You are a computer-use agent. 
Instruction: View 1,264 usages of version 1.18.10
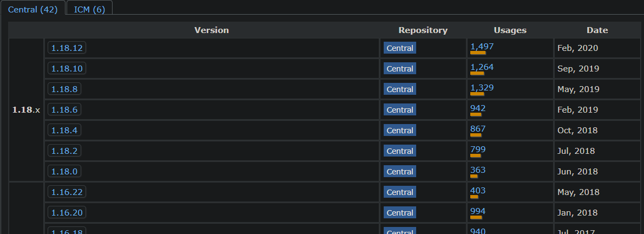click(482, 67)
